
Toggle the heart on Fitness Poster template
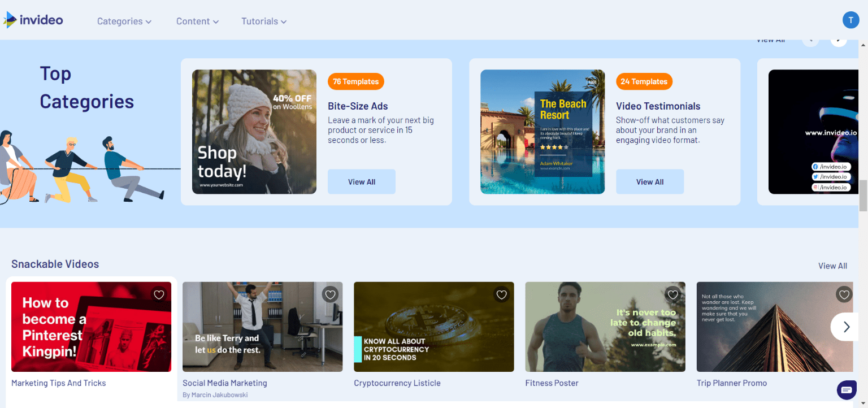pos(672,294)
